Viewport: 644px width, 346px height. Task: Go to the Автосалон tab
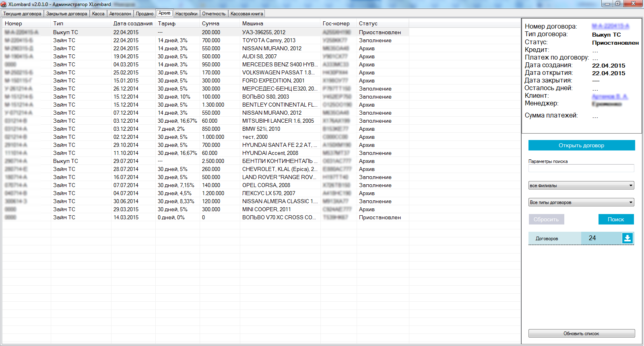(120, 14)
